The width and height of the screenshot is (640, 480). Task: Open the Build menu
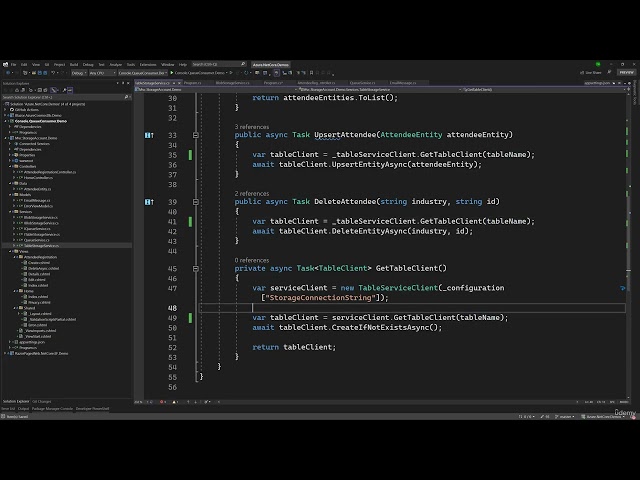click(x=74, y=64)
